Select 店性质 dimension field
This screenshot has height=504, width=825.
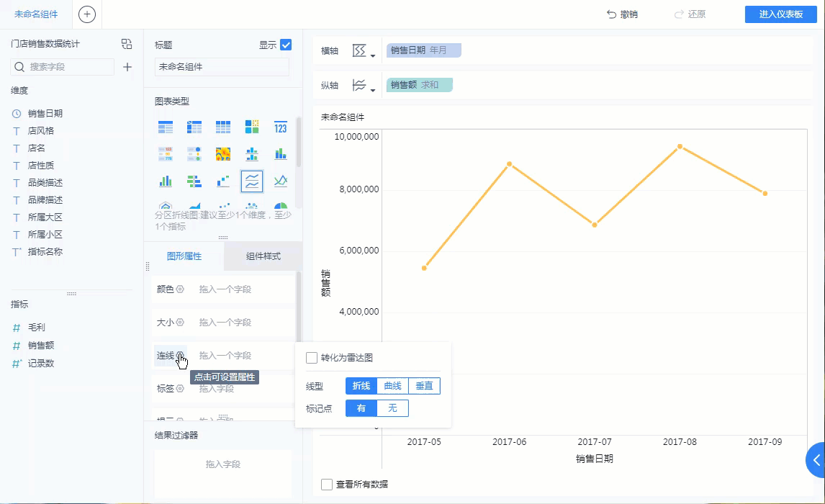pos(41,165)
